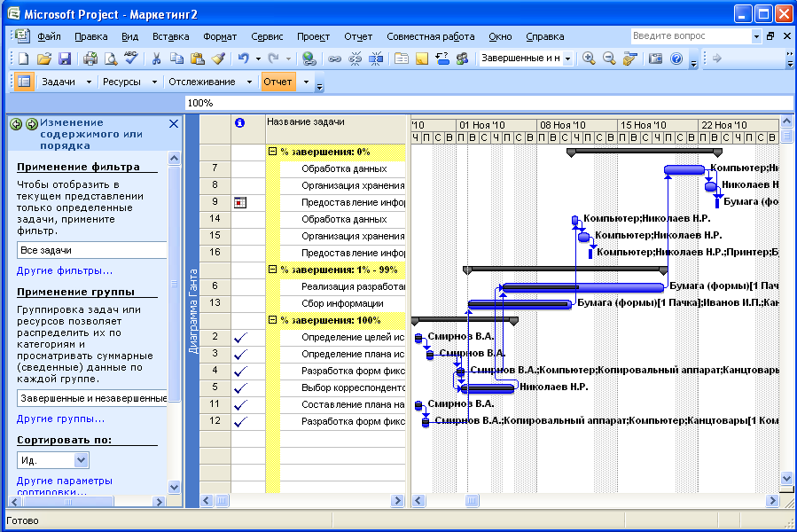Open task information icon

tap(401, 59)
